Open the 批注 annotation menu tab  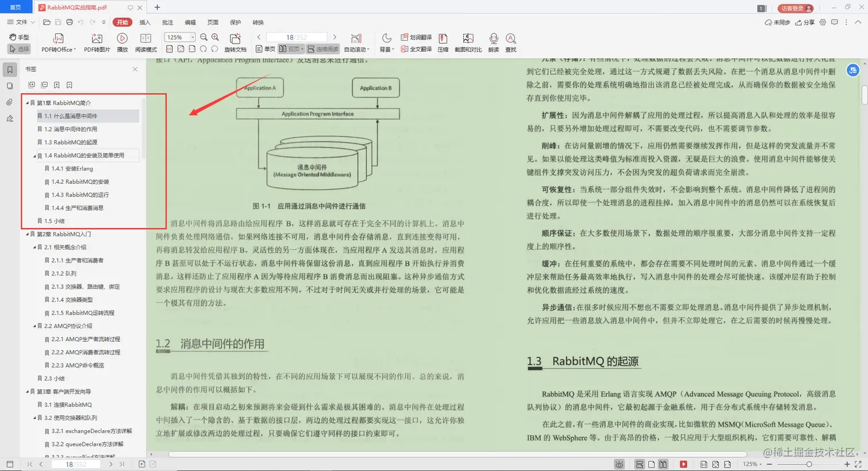pyautogui.click(x=167, y=22)
